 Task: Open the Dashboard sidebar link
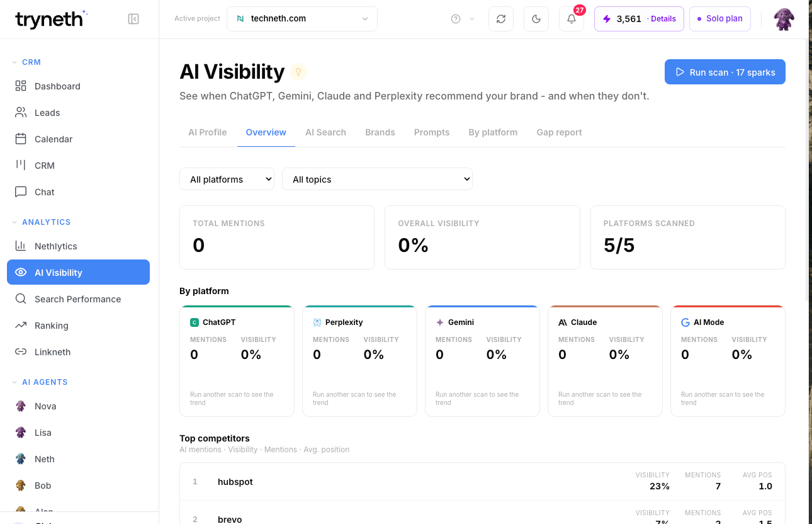(x=78, y=86)
